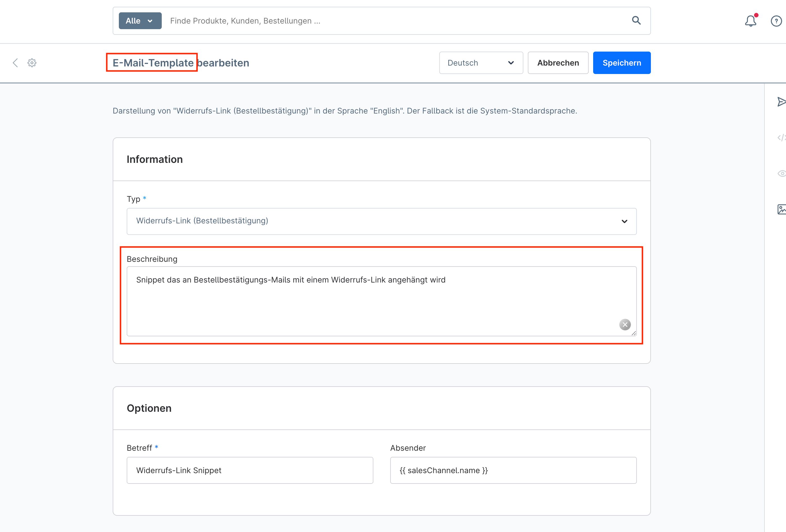Viewport: 786px width, 532px height.
Task: Open the media image sidebar icon
Action: click(x=781, y=209)
